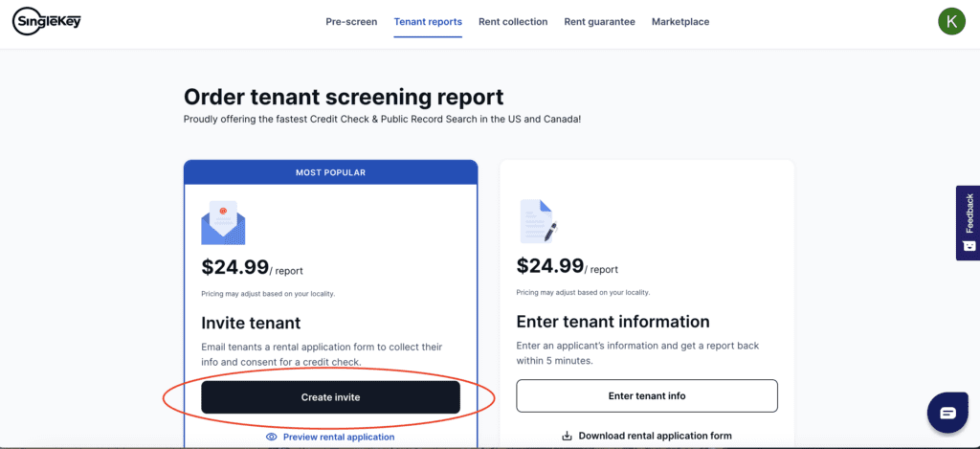
Task: Navigate to Marketplace tab
Action: 680,22
